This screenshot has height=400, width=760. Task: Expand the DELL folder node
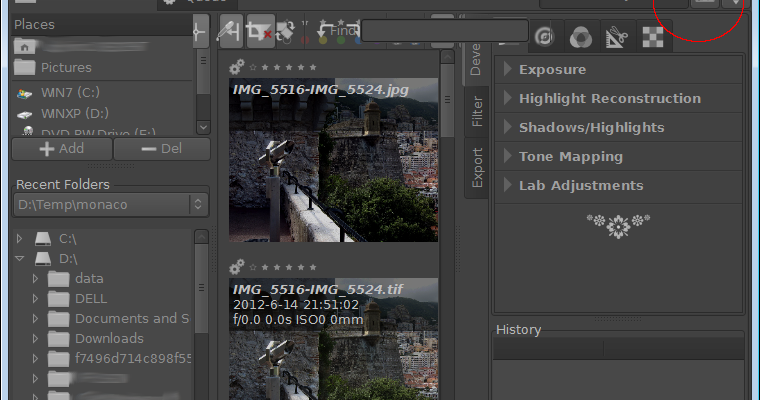pos(35,299)
